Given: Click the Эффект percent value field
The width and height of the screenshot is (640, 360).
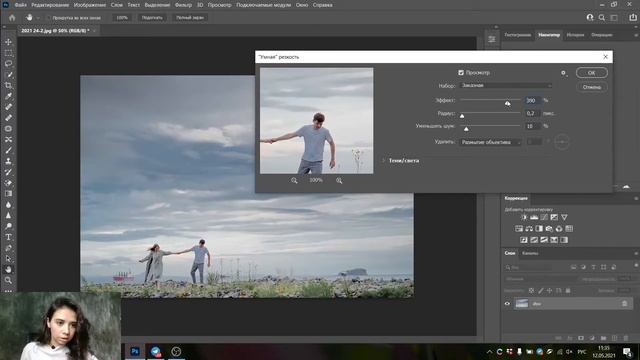Looking at the screenshot, I should [x=533, y=100].
